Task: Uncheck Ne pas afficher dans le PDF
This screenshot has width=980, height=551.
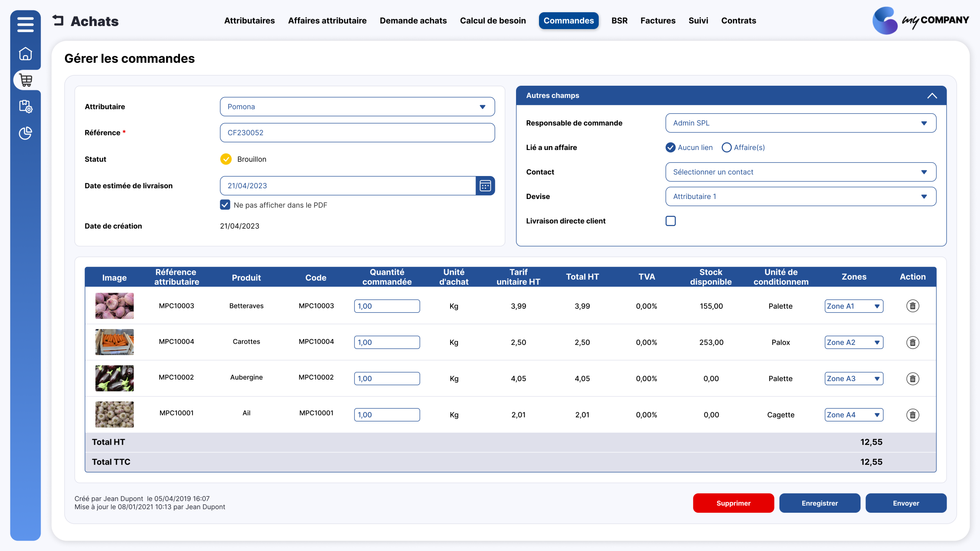Action: point(225,205)
